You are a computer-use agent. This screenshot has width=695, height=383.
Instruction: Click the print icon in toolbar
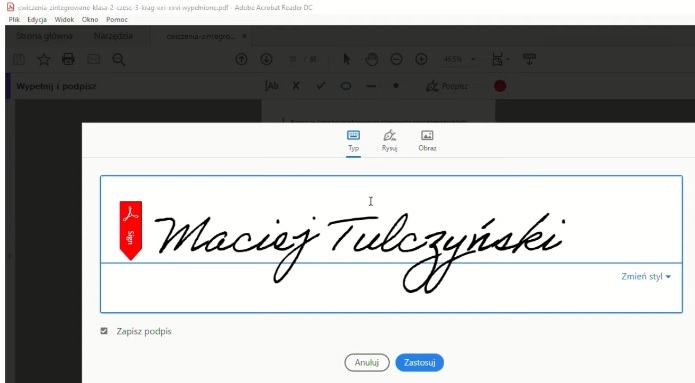coord(68,59)
